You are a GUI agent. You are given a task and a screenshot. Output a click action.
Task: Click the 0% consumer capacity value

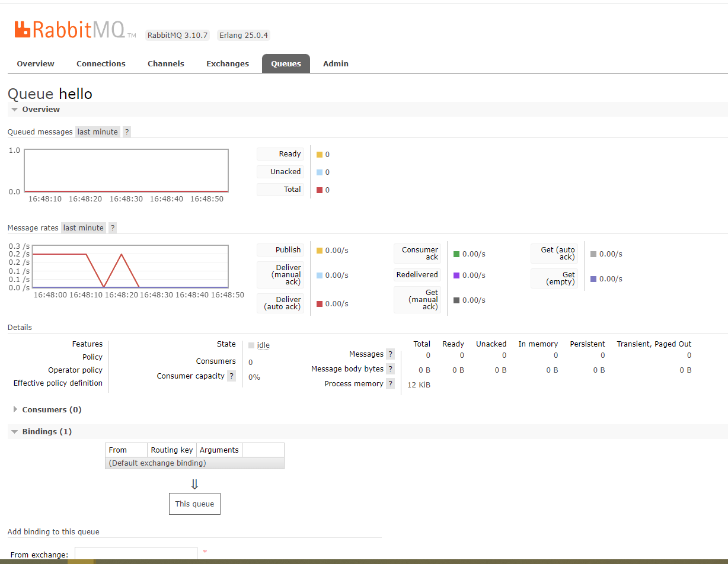(x=254, y=377)
